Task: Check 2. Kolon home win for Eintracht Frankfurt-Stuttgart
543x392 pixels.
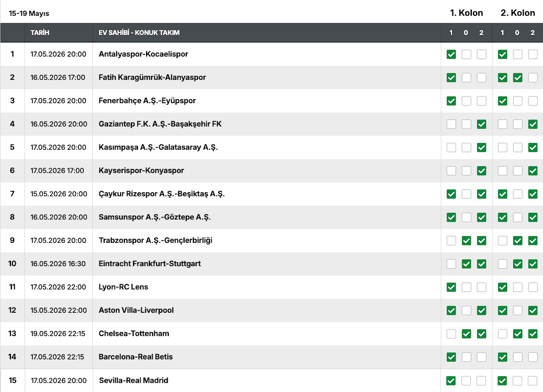Action: click(502, 264)
